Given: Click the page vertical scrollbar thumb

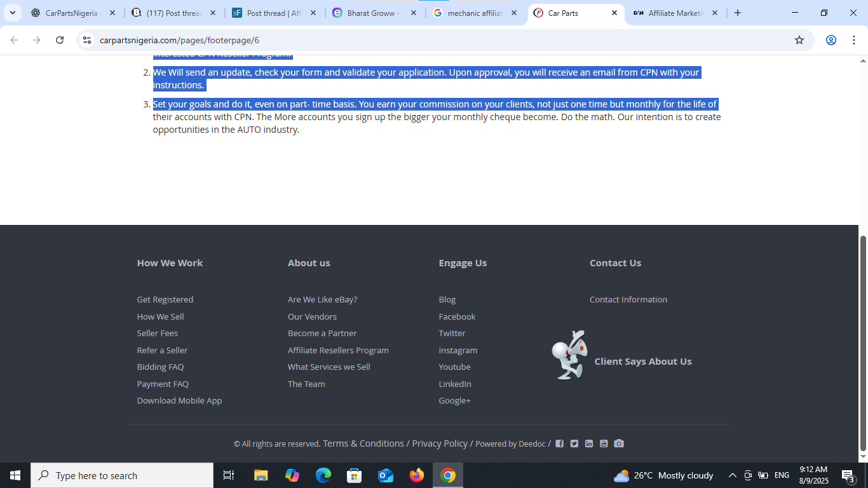Looking at the screenshot, I should click(863, 343).
